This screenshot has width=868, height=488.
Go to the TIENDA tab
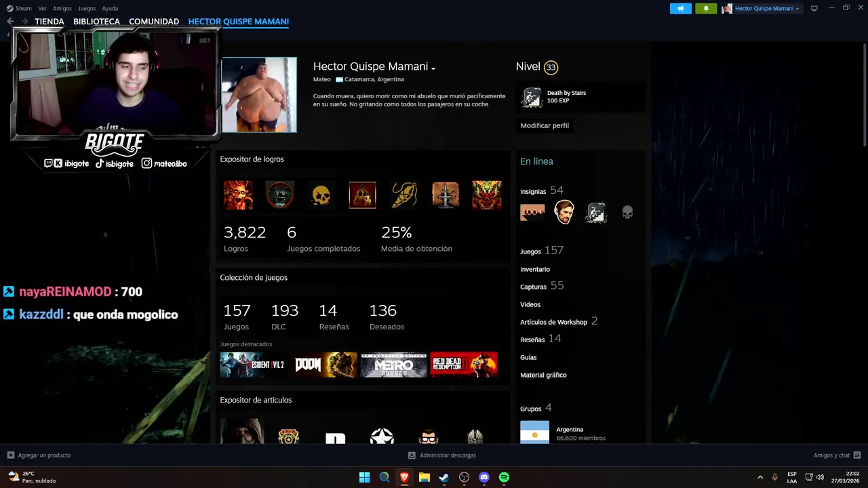(50, 22)
